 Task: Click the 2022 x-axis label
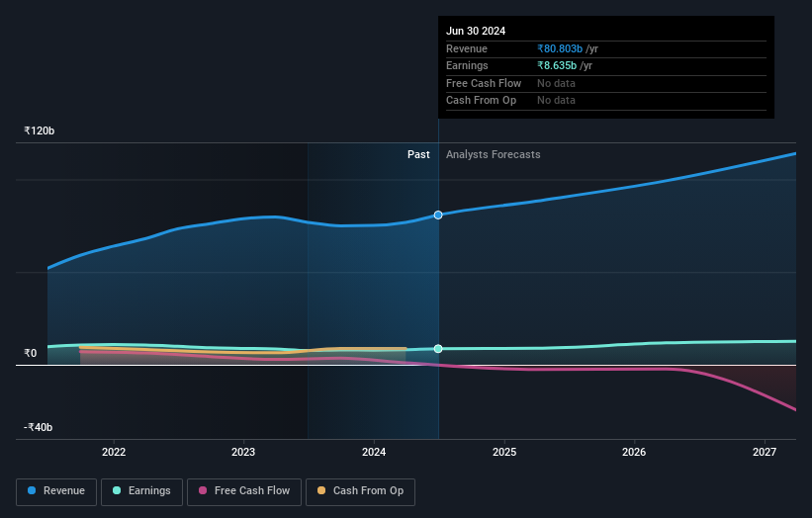(114, 452)
